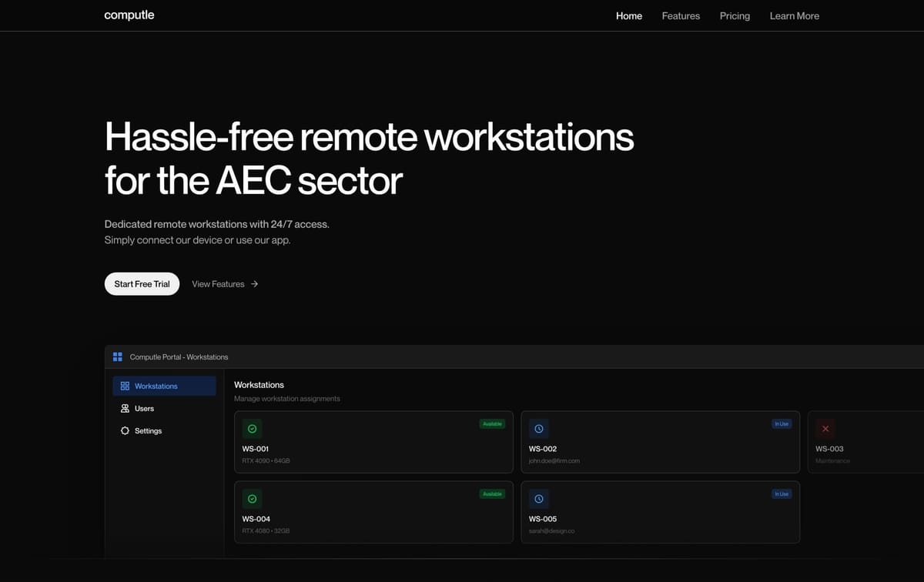
Task: Toggle the Available badge on WS-004
Action: pyautogui.click(x=492, y=493)
